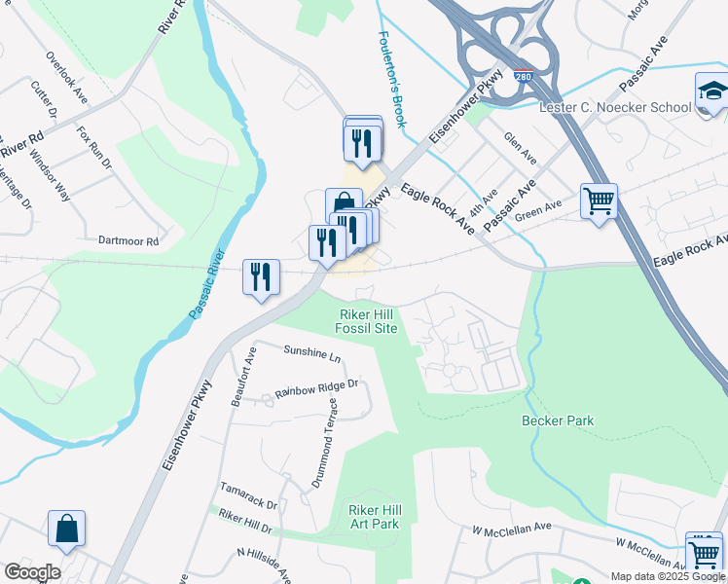The image size is (728, 584).
Task: Open the Lester C. Noecker School graduation-cap marker
Action: click(x=712, y=93)
